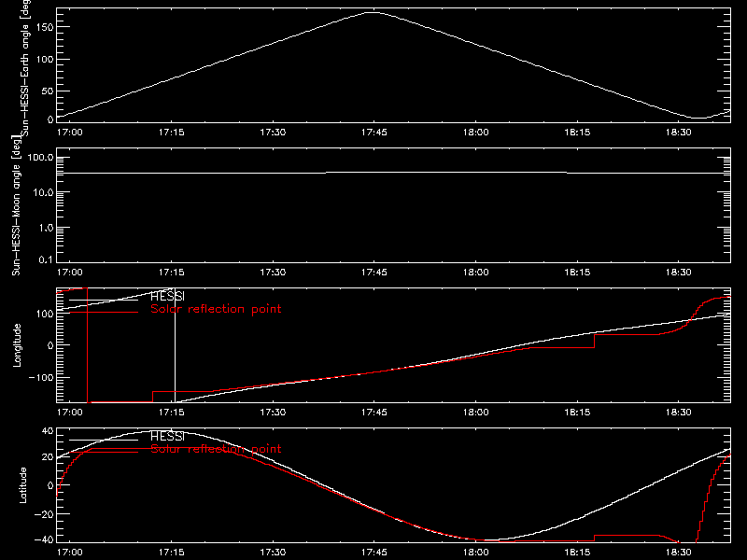Click the 100 tick of Longitude plot
The image size is (747, 560).
tap(44, 314)
